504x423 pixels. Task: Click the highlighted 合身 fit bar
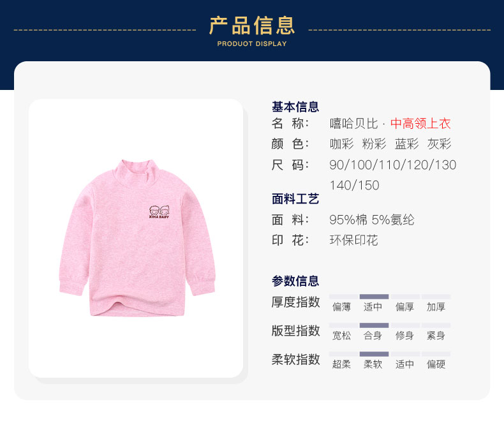coord(374,325)
